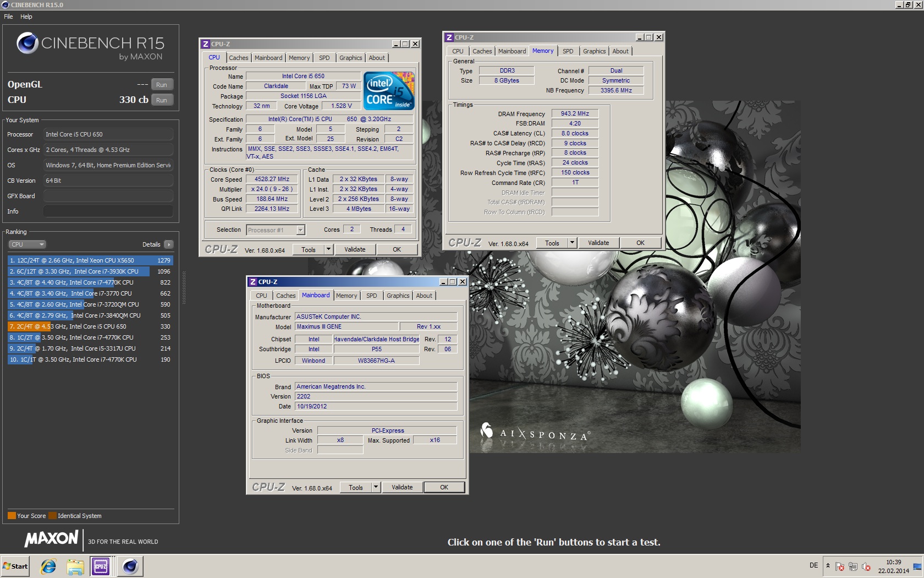Click the Info field in Your System
924x578 pixels.
[x=108, y=211]
